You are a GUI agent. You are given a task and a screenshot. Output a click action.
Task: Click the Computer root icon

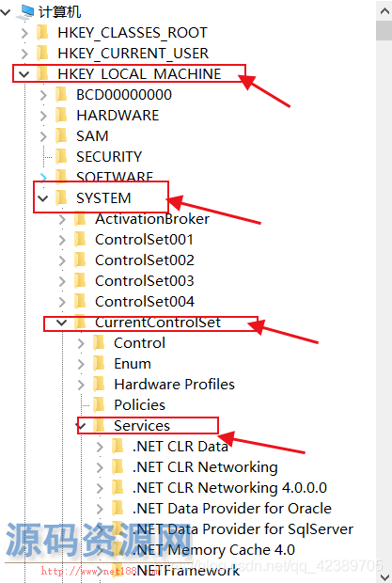click(26, 11)
